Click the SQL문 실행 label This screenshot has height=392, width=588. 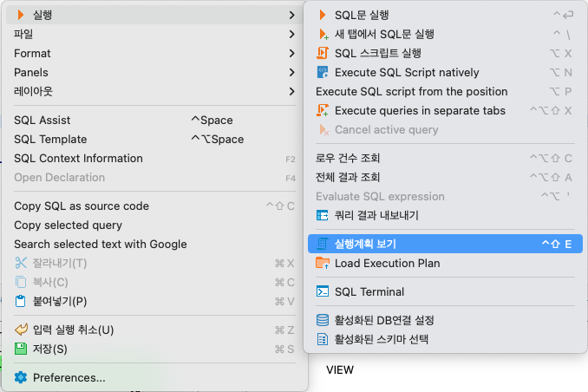[x=362, y=15]
